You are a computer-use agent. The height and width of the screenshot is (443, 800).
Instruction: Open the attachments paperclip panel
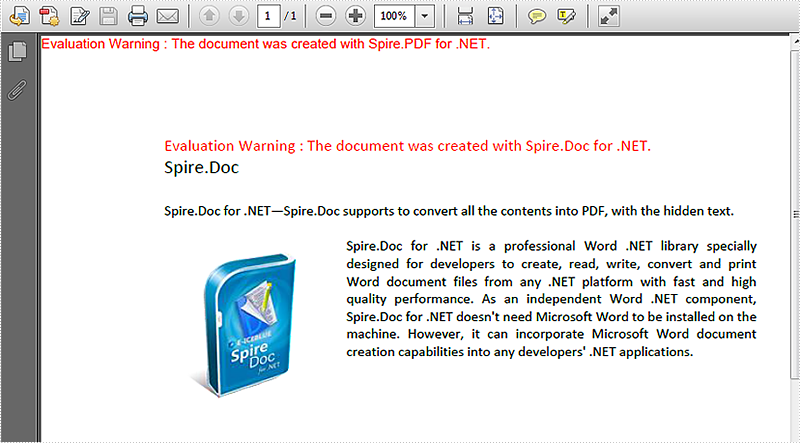click(x=17, y=90)
